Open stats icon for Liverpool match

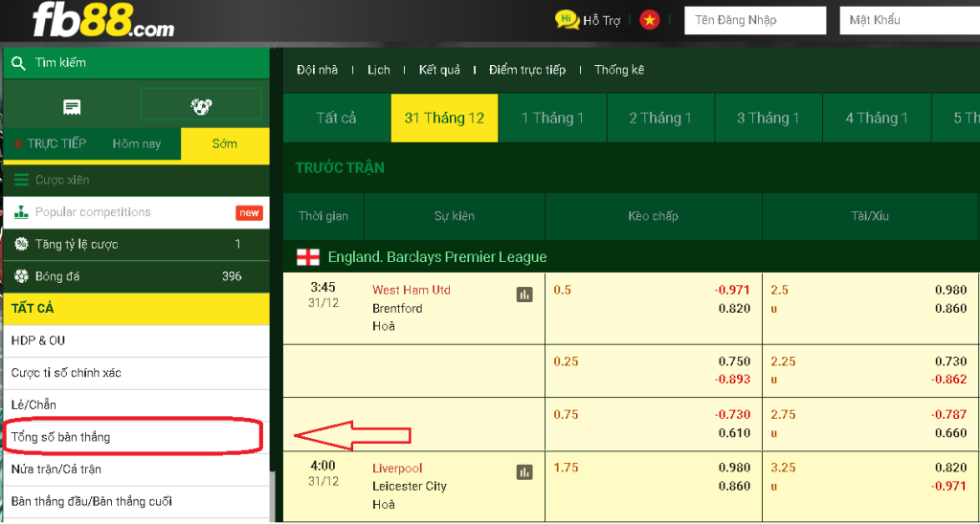point(524,472)
